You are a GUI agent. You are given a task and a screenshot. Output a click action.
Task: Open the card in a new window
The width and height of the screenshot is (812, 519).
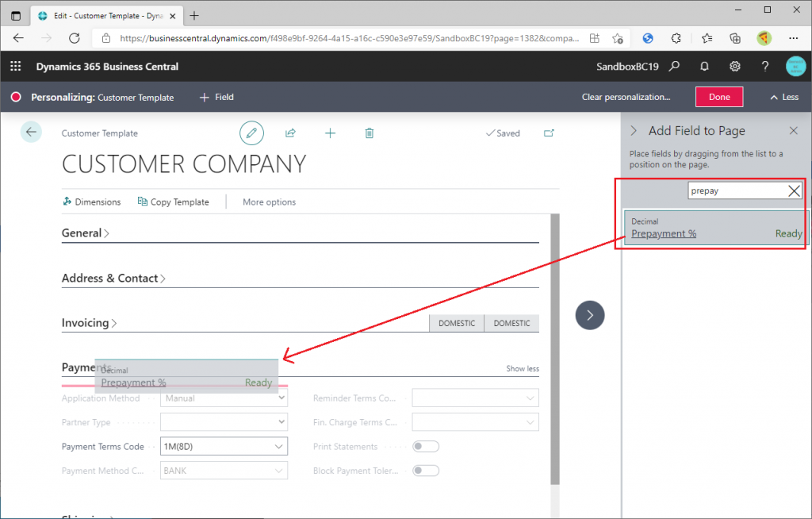pyautogui.click(x=549, y=133)
